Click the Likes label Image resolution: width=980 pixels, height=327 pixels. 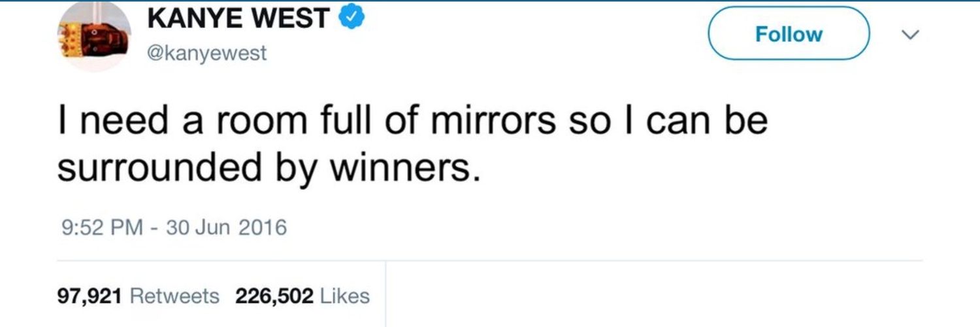pyautogui.click(x=345, y=296)
